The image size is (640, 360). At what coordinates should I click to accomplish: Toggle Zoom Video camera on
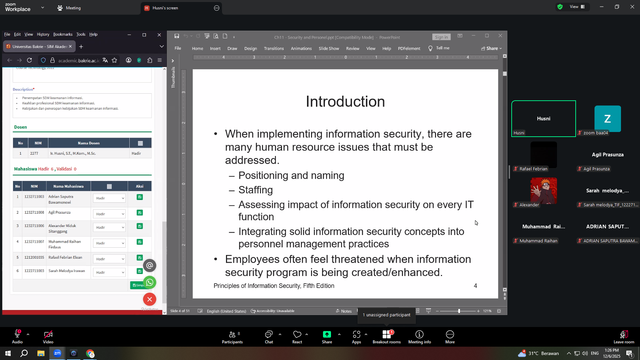pos(48,337)
